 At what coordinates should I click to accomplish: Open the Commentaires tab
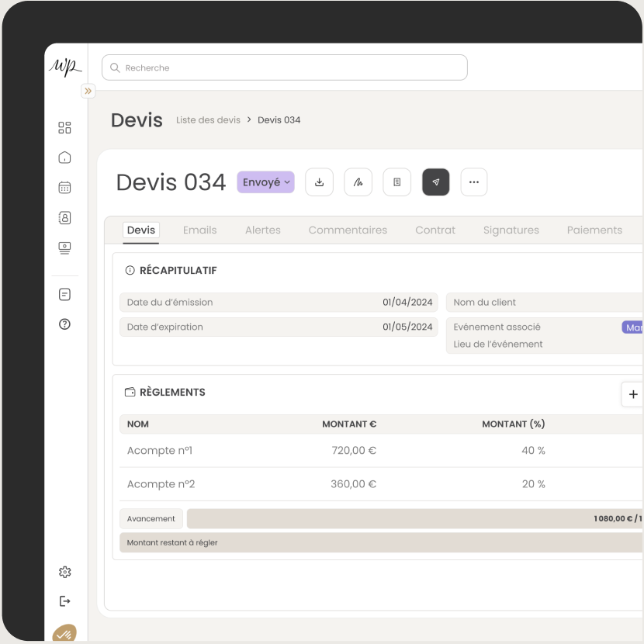(348, 230)
